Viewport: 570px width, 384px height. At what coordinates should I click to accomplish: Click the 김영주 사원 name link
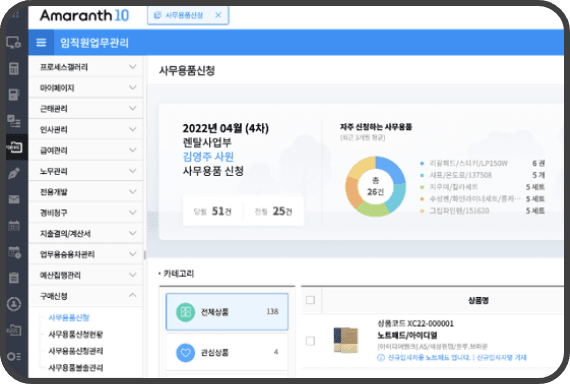pyautogui.click(x=208, y=157)
